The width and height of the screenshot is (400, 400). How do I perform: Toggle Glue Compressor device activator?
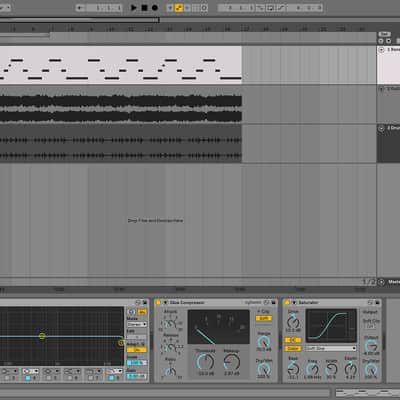pyautogui.click(x=158, y=302)
